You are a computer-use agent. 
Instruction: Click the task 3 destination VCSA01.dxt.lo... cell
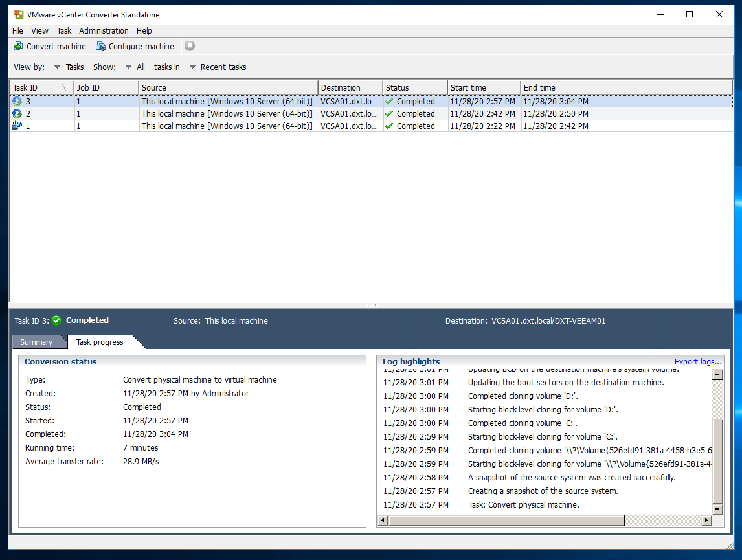pos(350,101)
